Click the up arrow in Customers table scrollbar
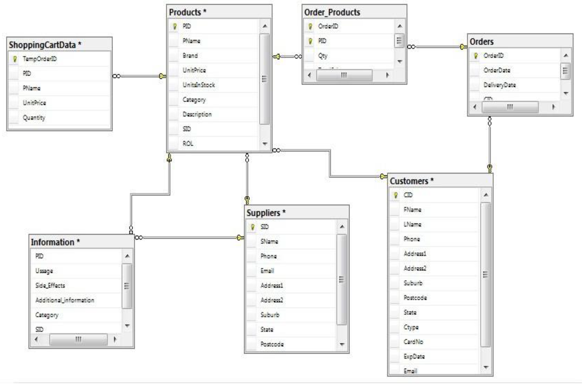This screenshot has width=588, height=387. pos(486,195)
